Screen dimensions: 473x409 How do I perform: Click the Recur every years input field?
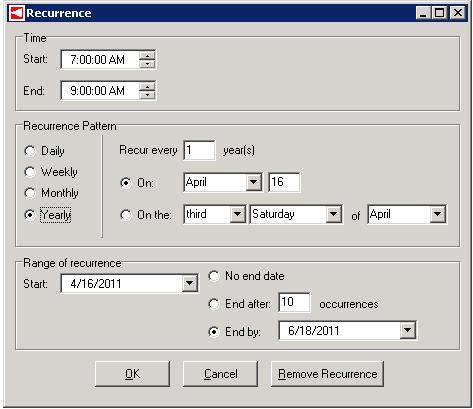(x=199, y=150)
